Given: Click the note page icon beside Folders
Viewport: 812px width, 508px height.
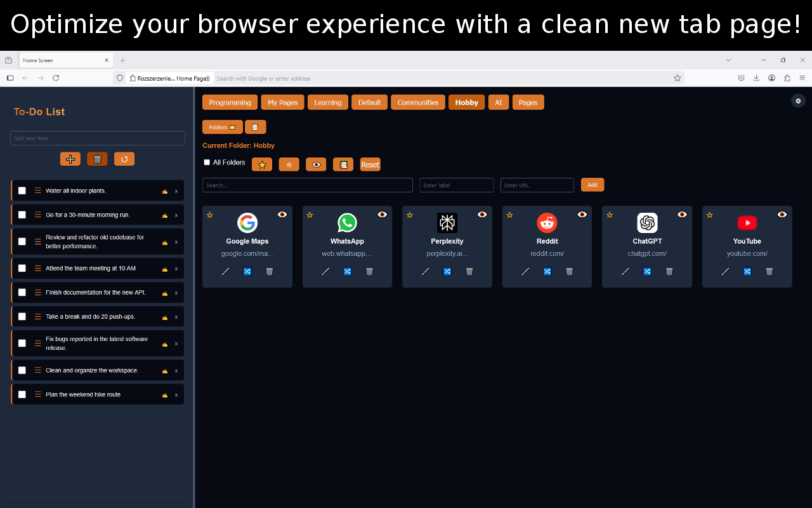Looking at the screenshot, I should (x=255, y=127).
